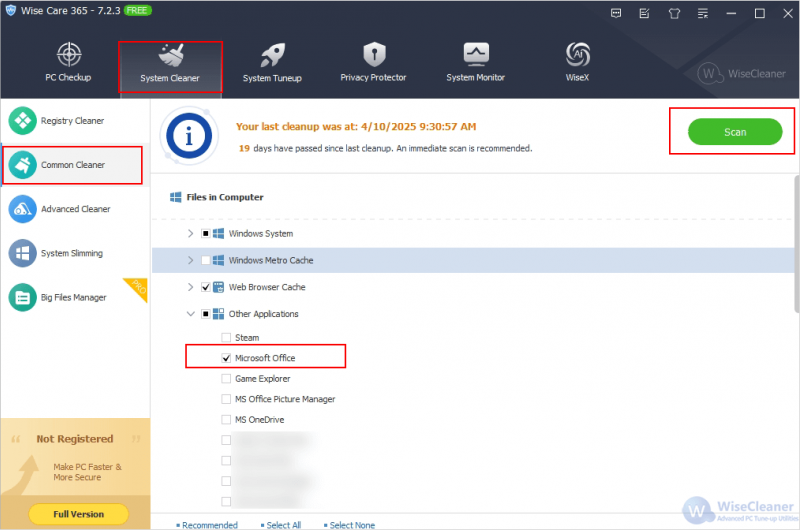The height and width of the screenshot is (530, 800).
Task: Click the Wise Care 365 logo icon
Action: click(x=10, y=10)
